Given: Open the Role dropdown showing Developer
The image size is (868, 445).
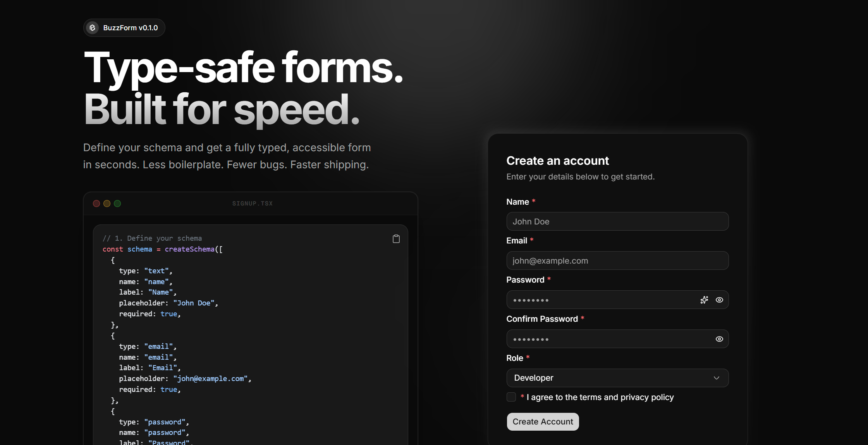Looking at the screenshot, I should click(x=617, y=378).
